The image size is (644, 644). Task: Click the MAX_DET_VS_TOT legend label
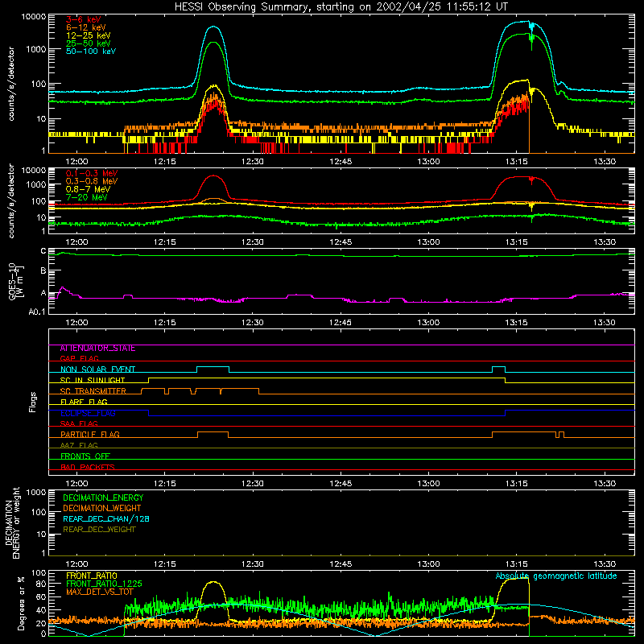pyautogui.click(x=100, y=592)
